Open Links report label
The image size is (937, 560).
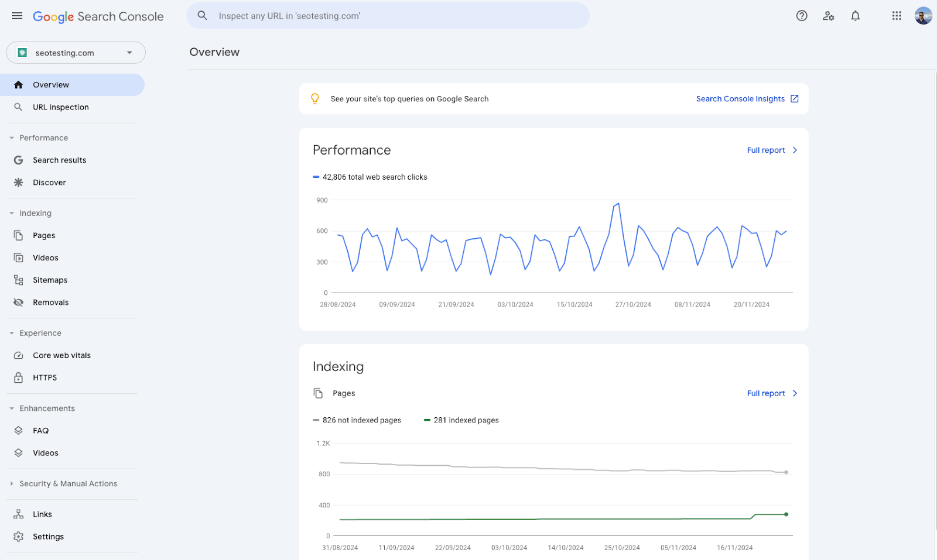[42, 514]
